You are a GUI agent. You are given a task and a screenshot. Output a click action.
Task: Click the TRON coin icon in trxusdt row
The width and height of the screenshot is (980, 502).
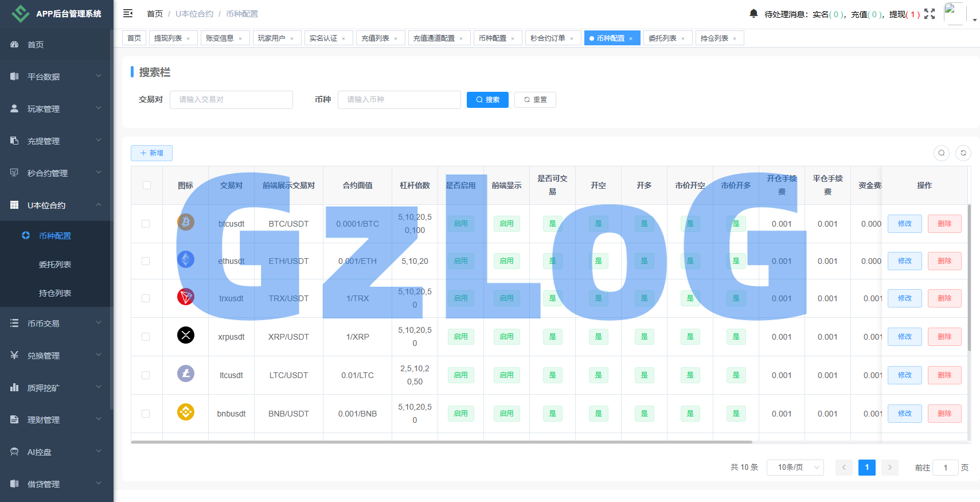click(186, 297)
